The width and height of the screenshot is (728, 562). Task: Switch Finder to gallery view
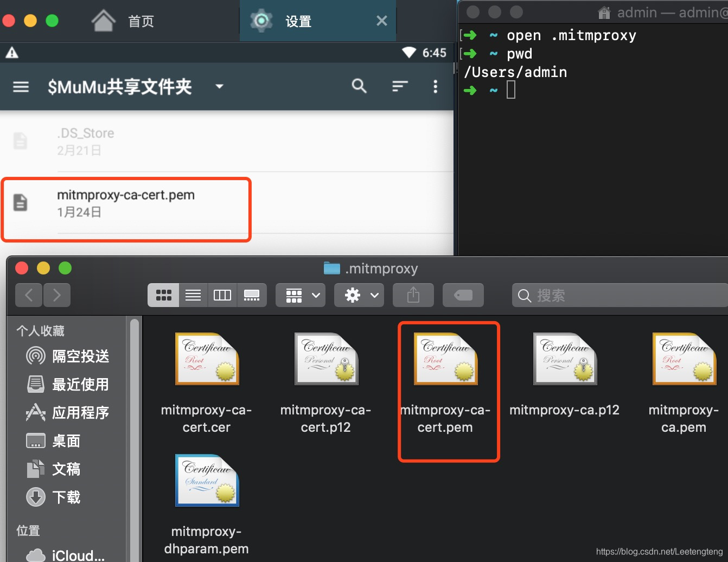(252, 295)
